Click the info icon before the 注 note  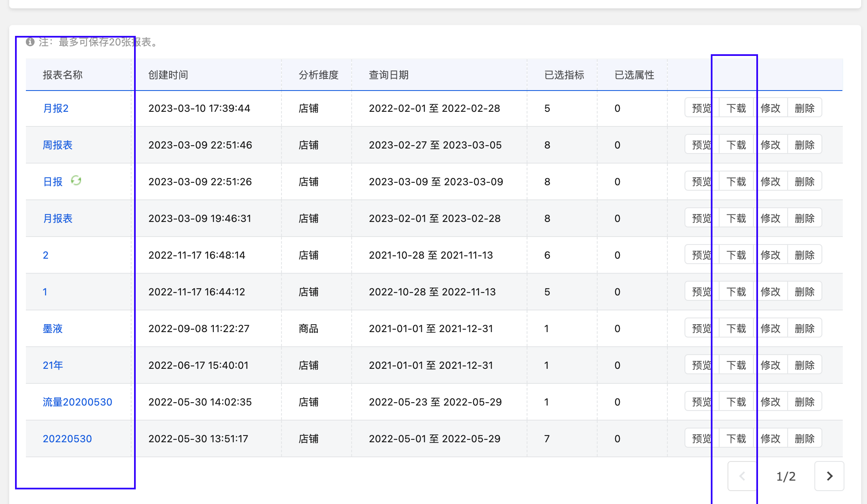[x=30, y=42]
